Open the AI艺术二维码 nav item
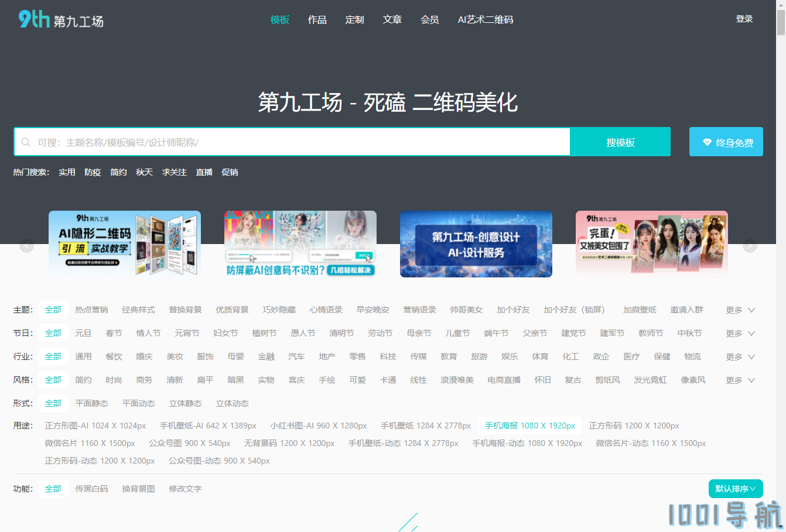Image resolution: width=786 pixels, height=532 pixels. [x=485, y=20]
